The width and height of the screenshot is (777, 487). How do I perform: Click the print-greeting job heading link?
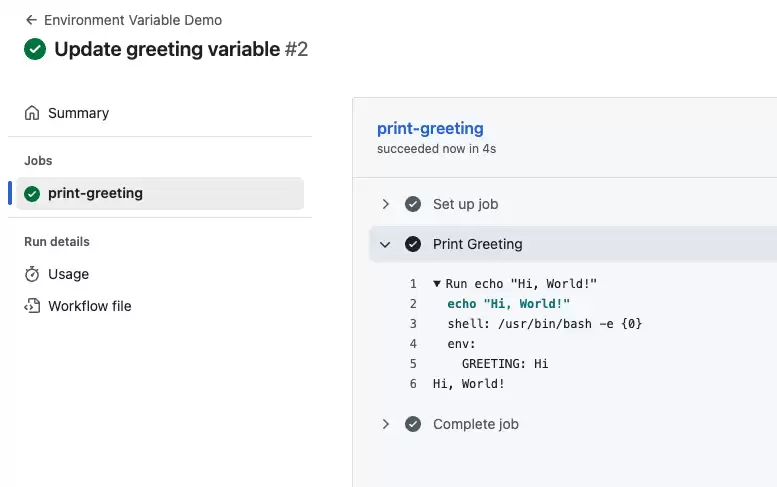(x=430, y=128)
